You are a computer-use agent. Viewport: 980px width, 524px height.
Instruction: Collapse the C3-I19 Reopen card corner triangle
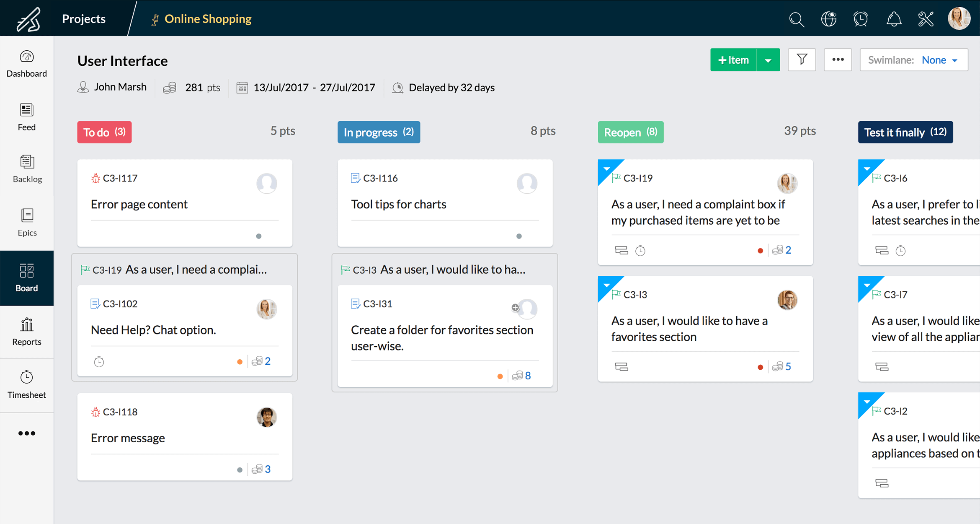click(x=606, y=169)
